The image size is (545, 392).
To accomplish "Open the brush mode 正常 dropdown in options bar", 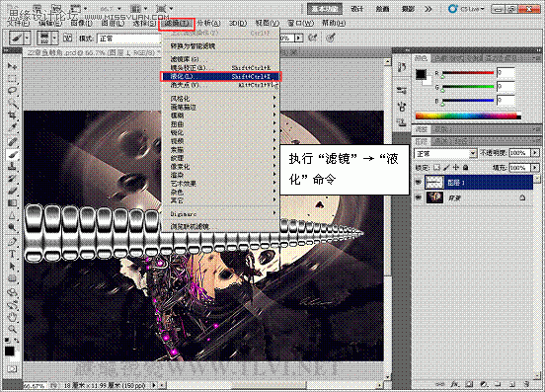I will tap(128, 39).
